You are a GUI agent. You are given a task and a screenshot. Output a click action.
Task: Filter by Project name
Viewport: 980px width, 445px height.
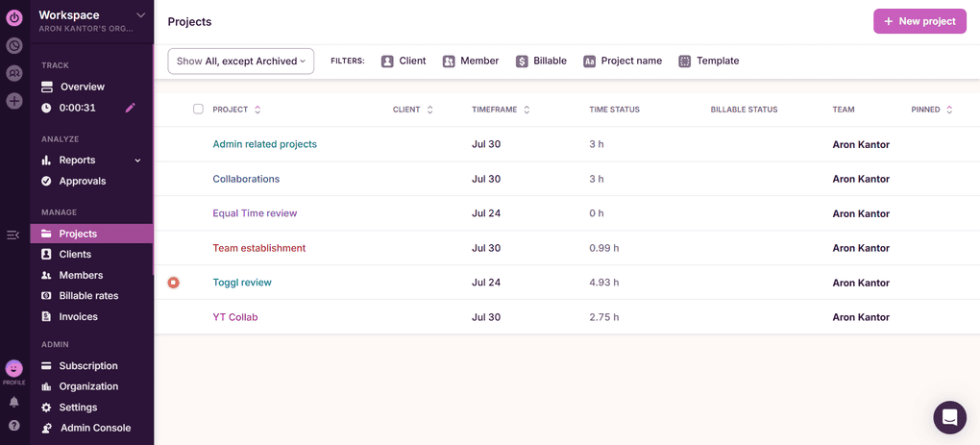click(x=623, y=62)
